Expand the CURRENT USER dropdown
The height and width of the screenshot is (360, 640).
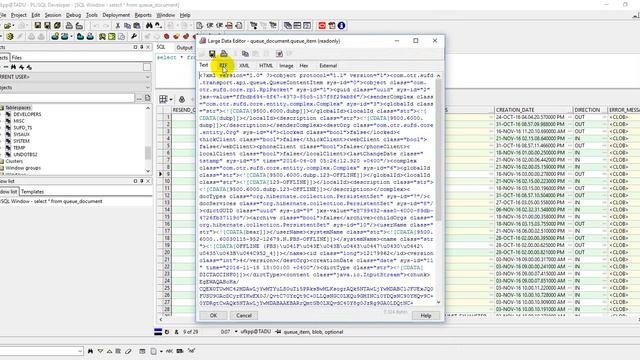(x=148, y=77)
